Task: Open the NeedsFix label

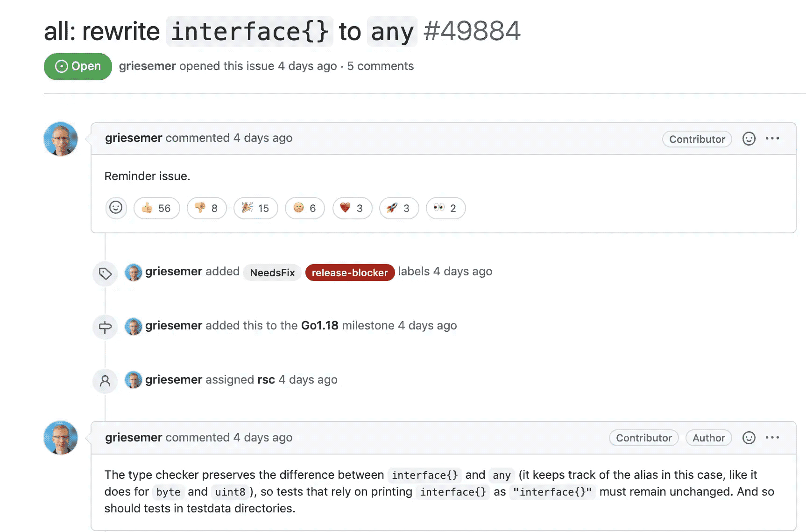Action: [x=272, y=273]
